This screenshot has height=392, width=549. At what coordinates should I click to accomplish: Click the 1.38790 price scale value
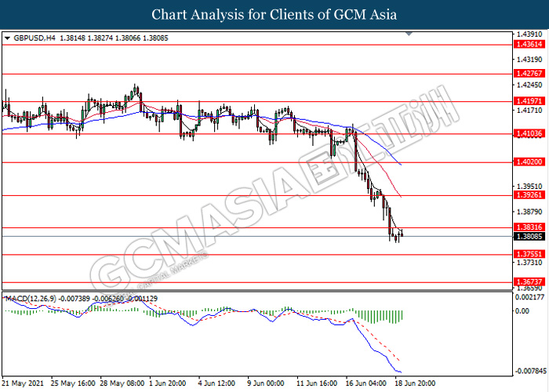[529, 212]
